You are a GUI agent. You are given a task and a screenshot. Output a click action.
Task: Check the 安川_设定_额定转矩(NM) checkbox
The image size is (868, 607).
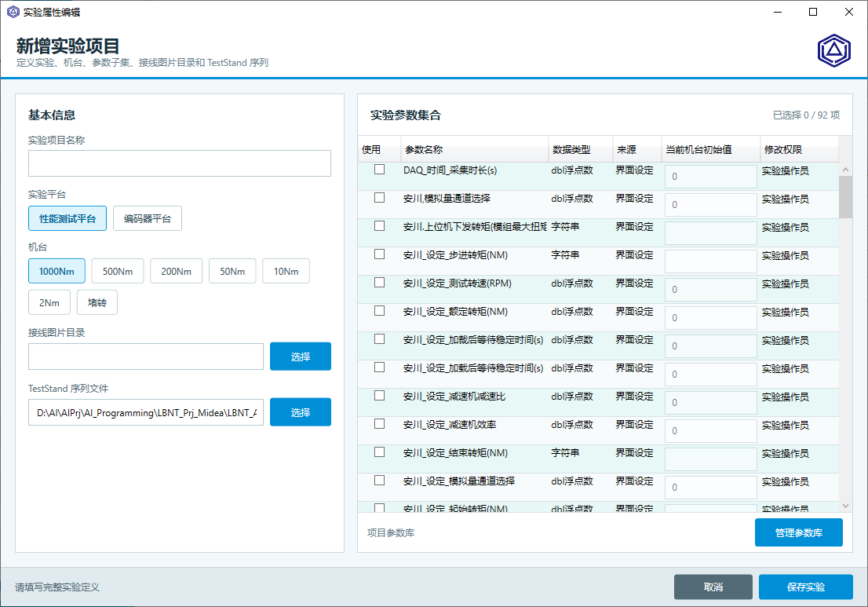click(x=379, y=311)
